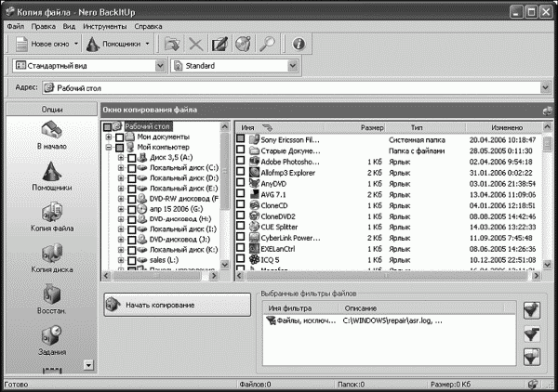Select the Помощники wizard icon in sidebar
Viewport: 558px width, 392px height.
pos(51,171)
